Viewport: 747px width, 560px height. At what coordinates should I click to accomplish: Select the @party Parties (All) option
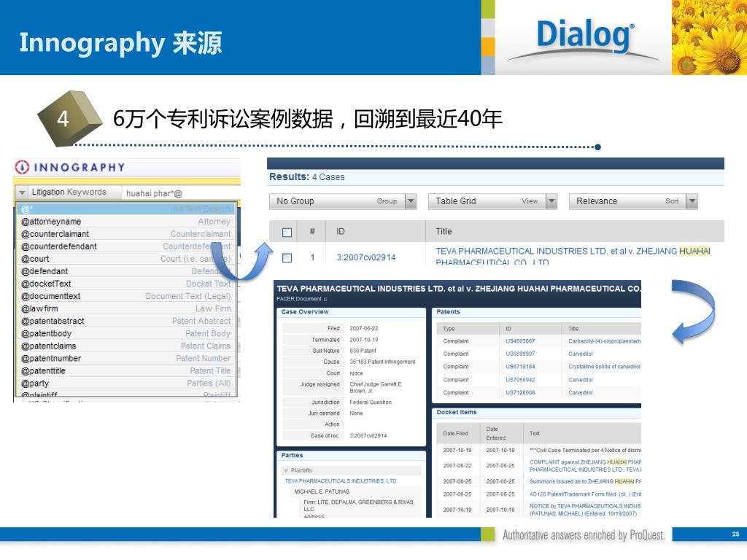(125, 383)
